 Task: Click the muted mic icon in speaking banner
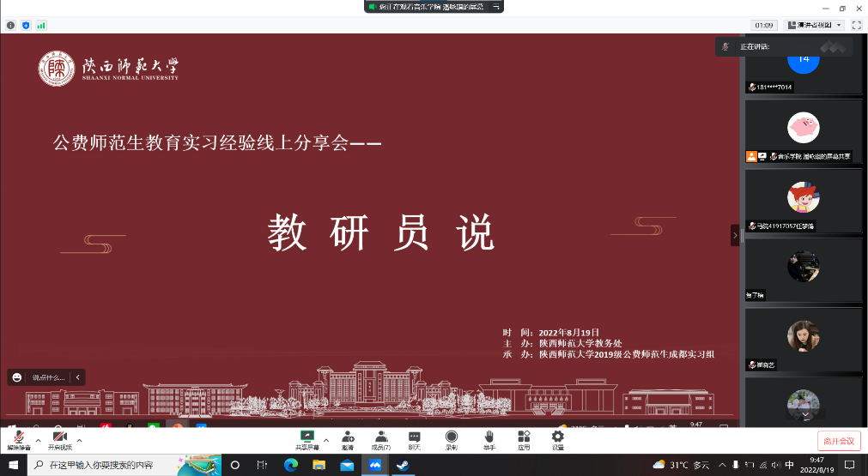pos(725,46)
